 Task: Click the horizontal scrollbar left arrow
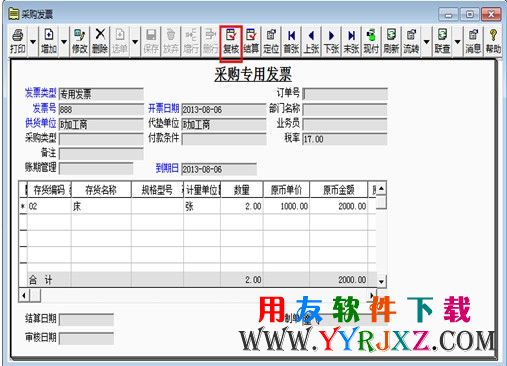[x=24, y=295]
